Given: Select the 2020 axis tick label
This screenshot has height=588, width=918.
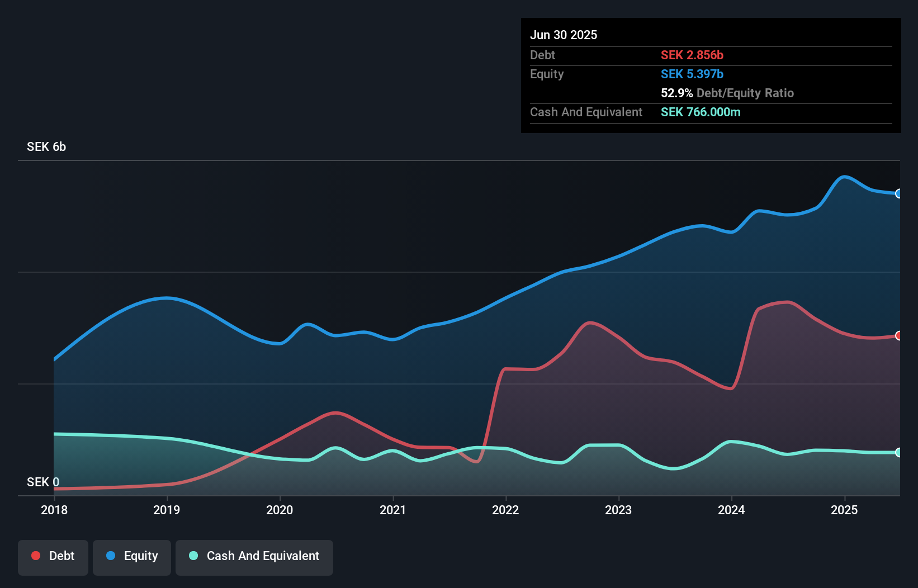Looking at the screenshot, I should pyautogui.click(x=280, y=510).
